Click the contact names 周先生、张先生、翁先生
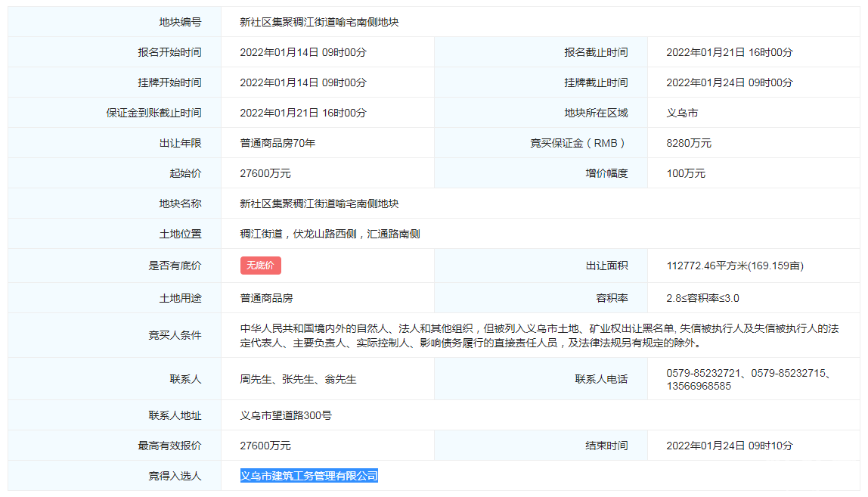Image resolution: width=868 pixels, height=497 pixels. (x=298, y=379)
